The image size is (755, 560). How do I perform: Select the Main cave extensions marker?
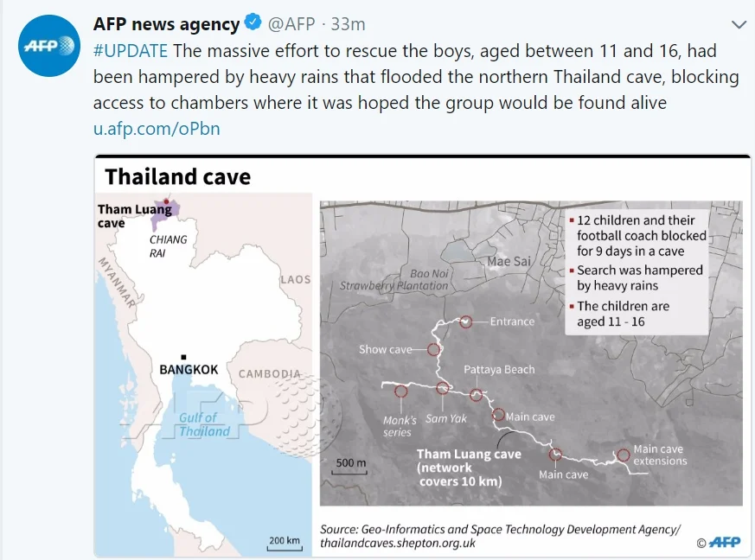[623, 455]
